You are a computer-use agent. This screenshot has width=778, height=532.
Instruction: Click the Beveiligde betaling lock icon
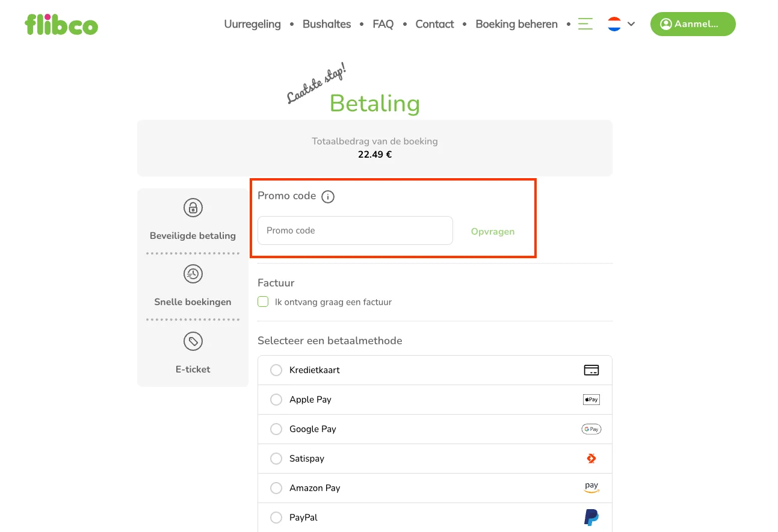pos(193,208)
